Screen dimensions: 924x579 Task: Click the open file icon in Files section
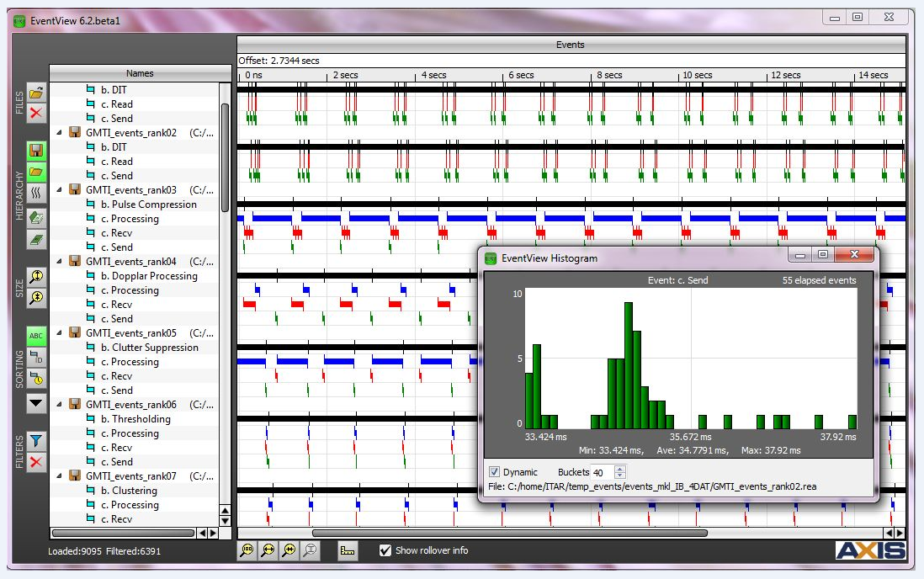(36, 93)
